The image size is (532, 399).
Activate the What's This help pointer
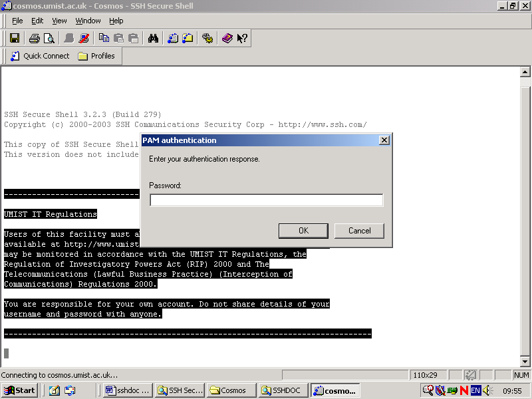[242, 39]
